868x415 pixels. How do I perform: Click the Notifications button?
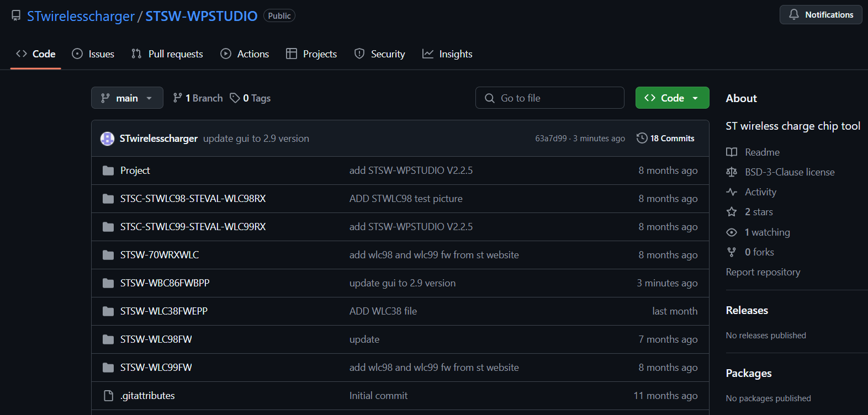pyautogui.click(x=821, y=15)
